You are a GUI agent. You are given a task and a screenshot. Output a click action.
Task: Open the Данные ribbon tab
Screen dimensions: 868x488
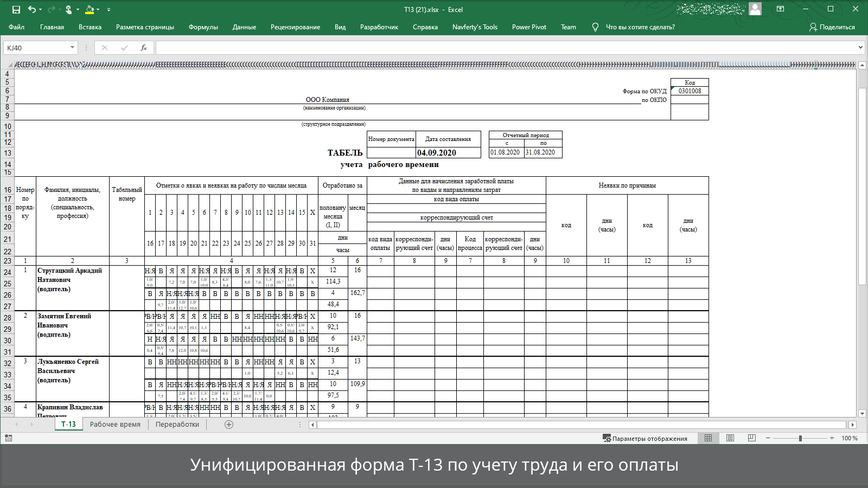(x=244, y=27)
